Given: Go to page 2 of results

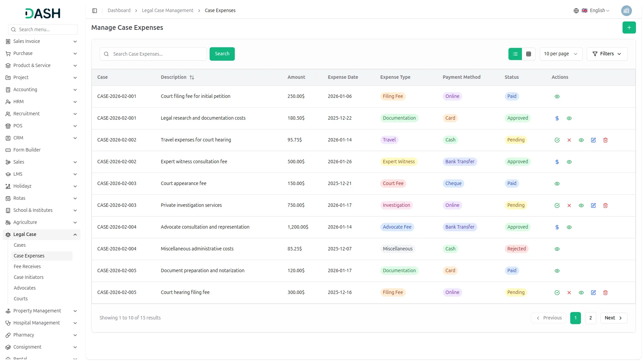Looking at the screenshot, I should [x=590, y=318].
